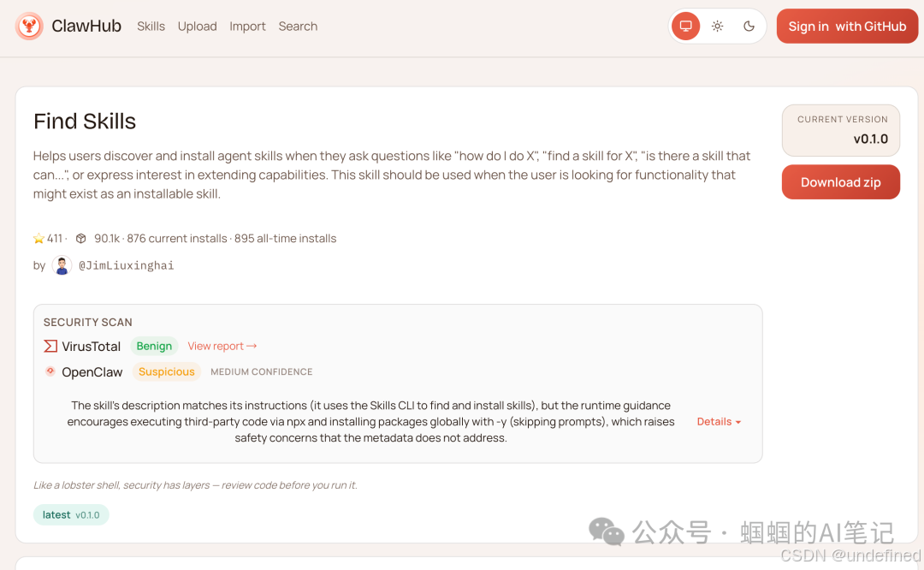The image size is (924, 570).
Task: Click the Benign status badge
Action: click(x=154, y=346)
